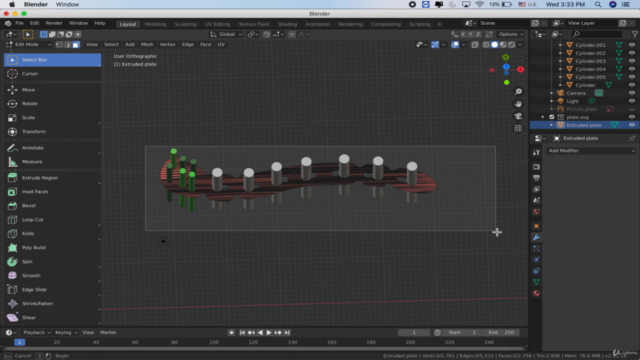640x360 pixels.
Task: Switch orthographic/perspective grid icon
Action: point(518,129)
